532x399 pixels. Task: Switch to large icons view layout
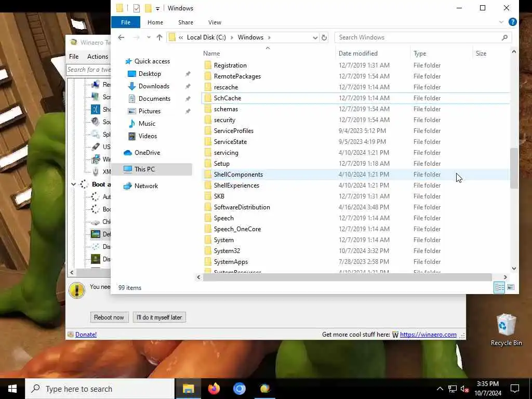(511, 287)
